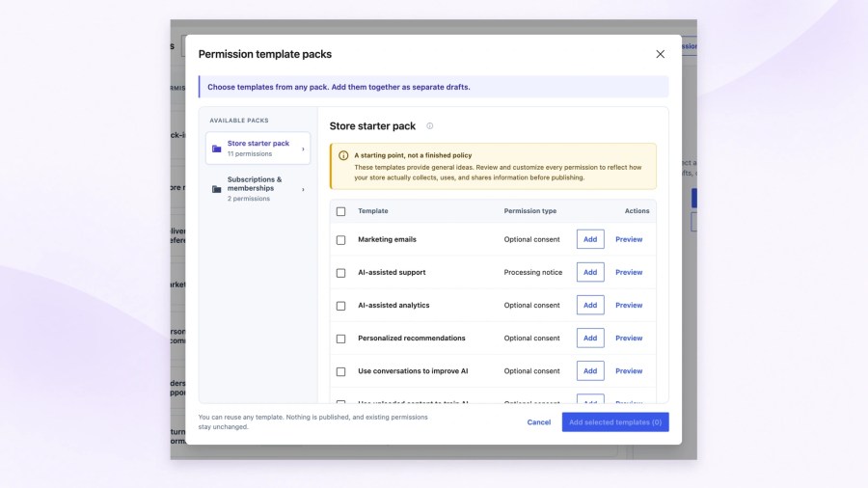
Task: Click the 'Choose templates from any pack' banner
Action: (433, 87)
